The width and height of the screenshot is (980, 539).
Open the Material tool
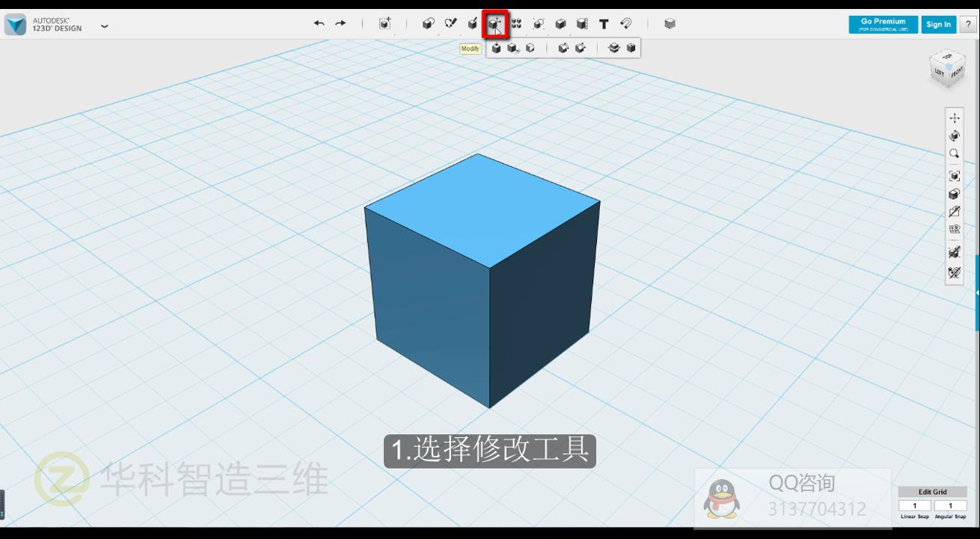tap(670, 24)
